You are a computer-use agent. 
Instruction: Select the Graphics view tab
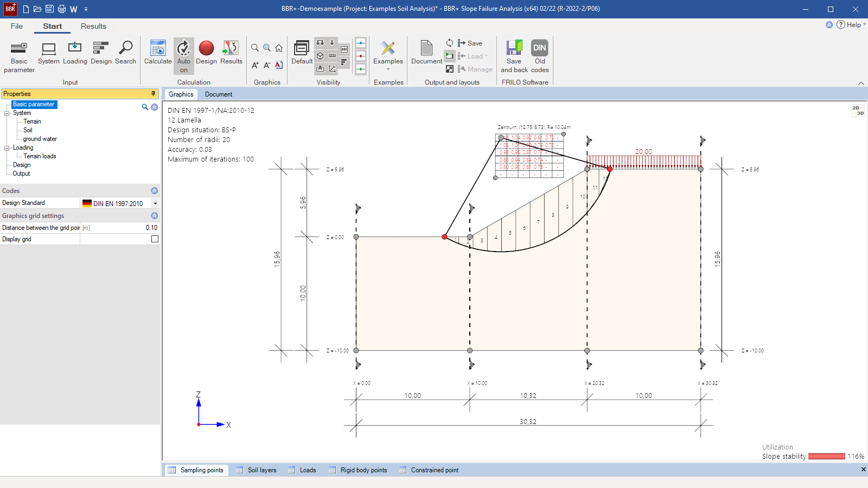(x=181, y=94)
